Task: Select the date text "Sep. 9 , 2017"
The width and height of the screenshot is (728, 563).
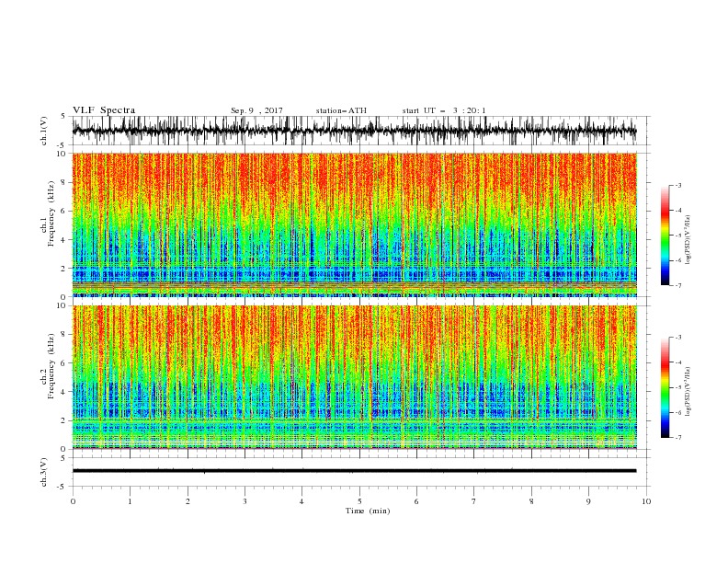Action: pos(256,110)
